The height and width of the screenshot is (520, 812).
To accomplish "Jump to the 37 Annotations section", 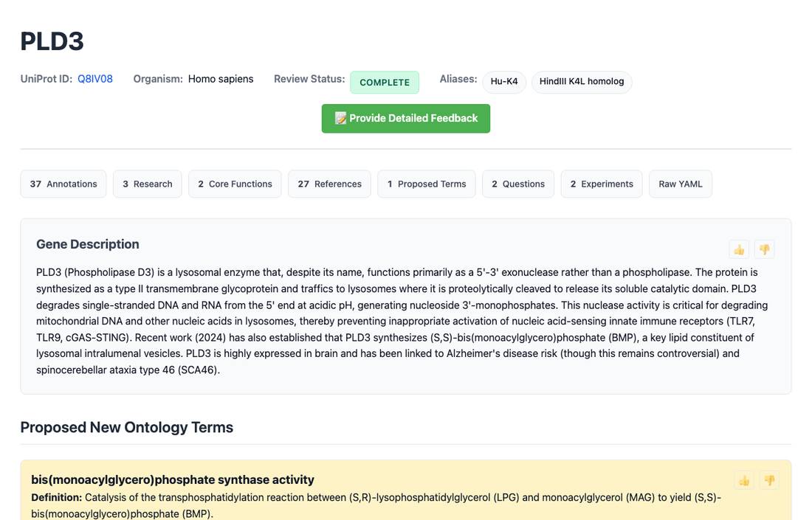I will pos(63,184).
